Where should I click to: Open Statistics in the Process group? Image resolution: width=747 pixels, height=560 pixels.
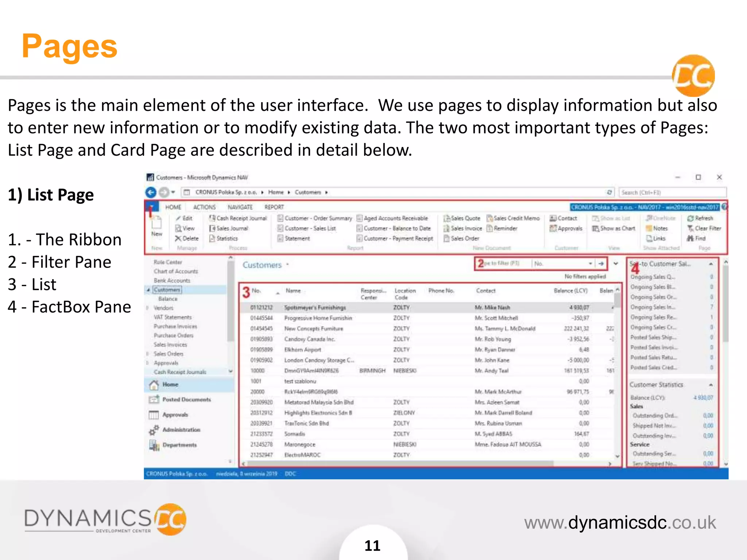(x=224, y=238)
